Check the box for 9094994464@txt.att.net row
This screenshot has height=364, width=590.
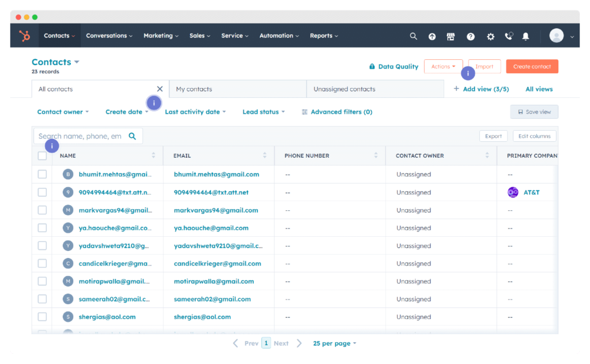click(x=42, y=192)
